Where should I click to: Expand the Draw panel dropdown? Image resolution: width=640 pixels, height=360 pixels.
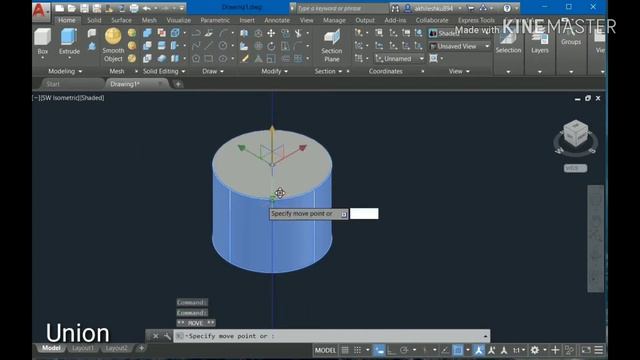[x=213, y=71]
